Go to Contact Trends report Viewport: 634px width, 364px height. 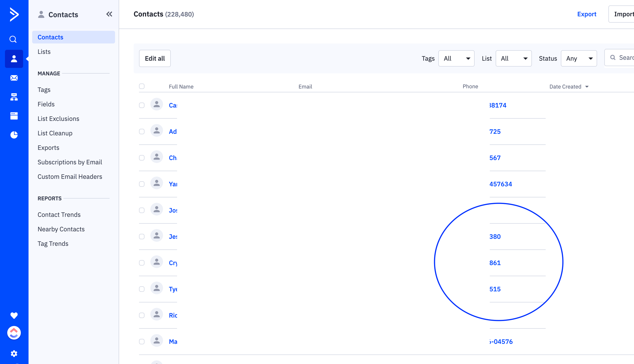(59, 215)
